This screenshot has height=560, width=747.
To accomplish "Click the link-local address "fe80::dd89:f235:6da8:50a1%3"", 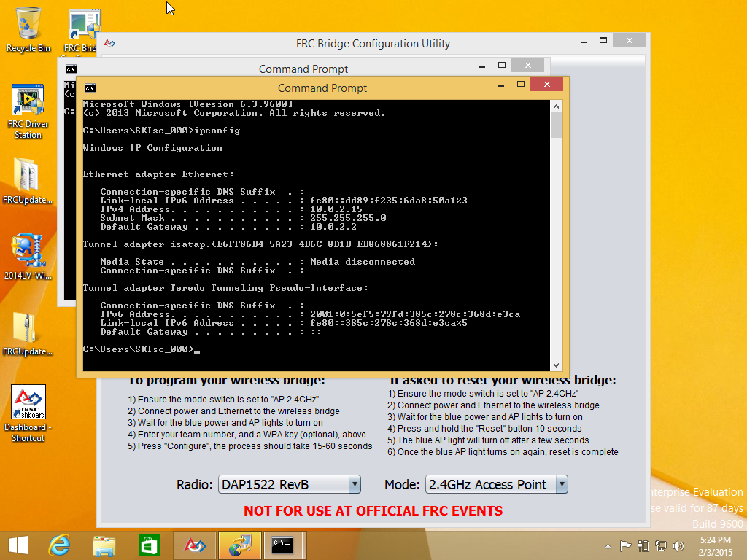I will pyautogui.click(x=389, y=201).
